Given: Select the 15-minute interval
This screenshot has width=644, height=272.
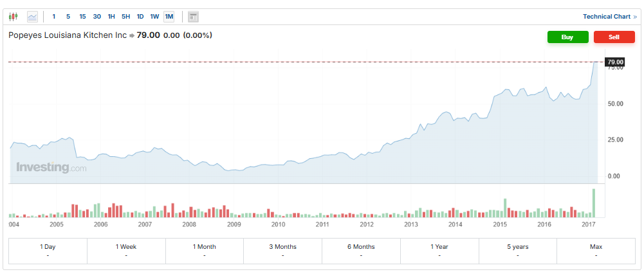Looking at the screenshot, I should click(82, 17).
